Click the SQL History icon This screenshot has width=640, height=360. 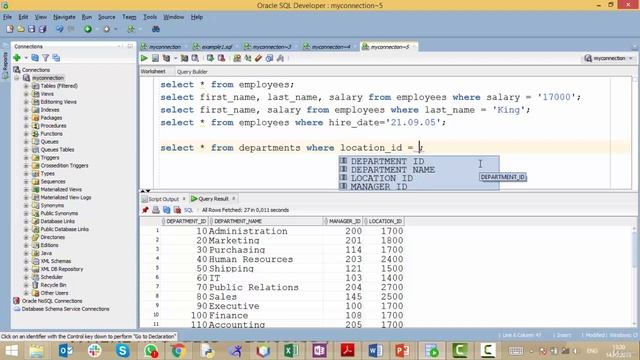269,58
